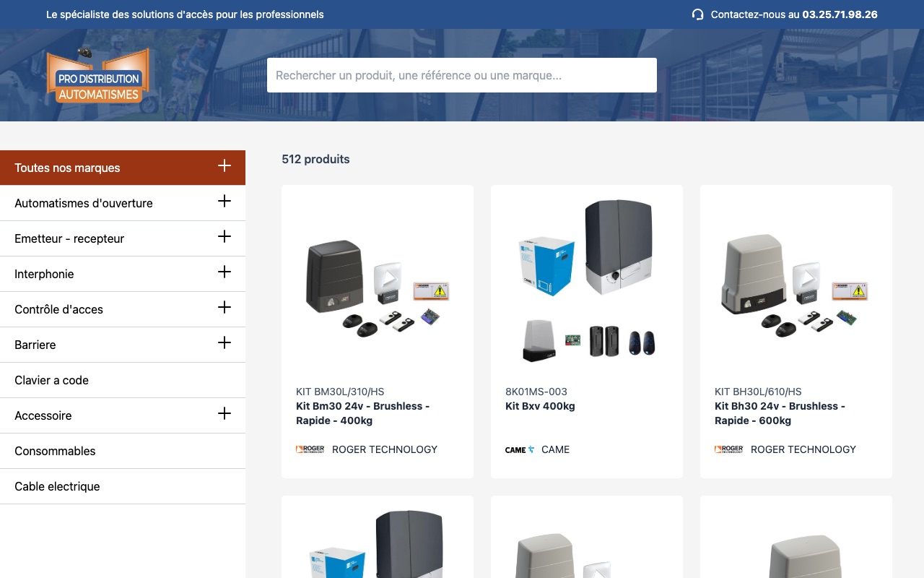Expand Barriere category plus icon

(x=225, y=342)
